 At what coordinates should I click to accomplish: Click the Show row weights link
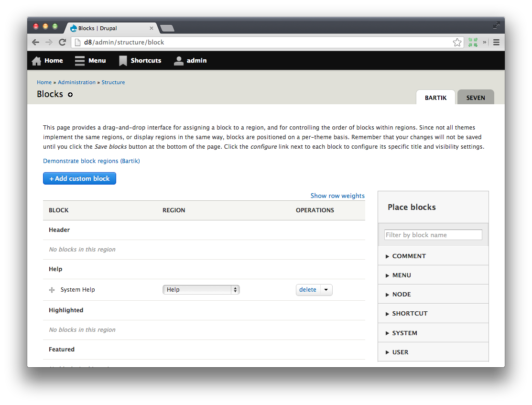[x=337, y=196]
